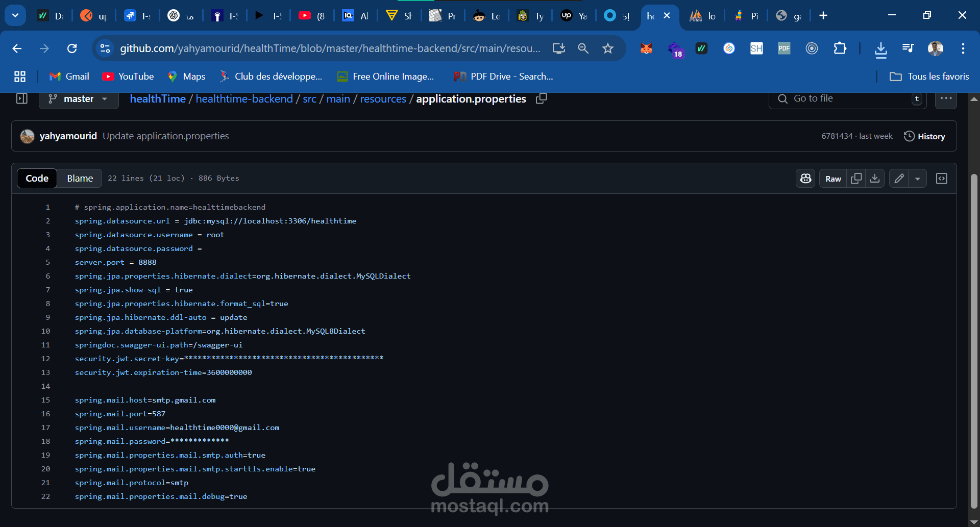Screen dimensions: 980x527
Task: Open more edit options dropdown
Action: point(918,179)
